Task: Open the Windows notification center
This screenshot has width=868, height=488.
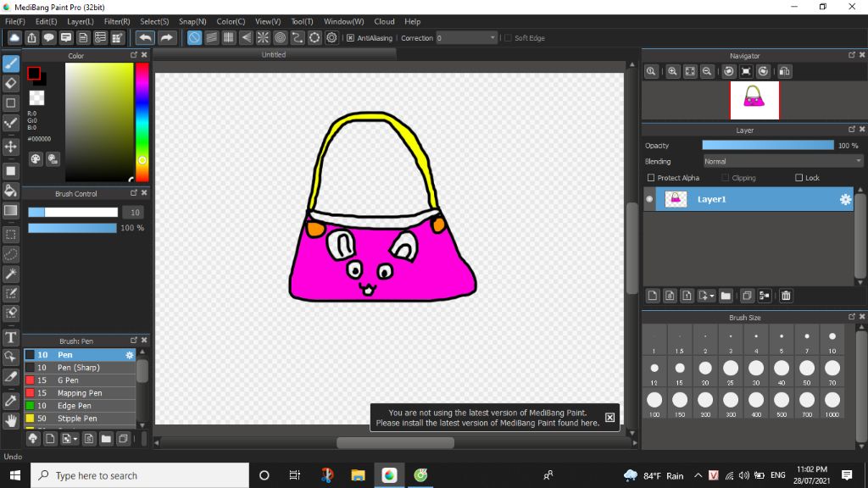Action: click(x=847, y=475)
